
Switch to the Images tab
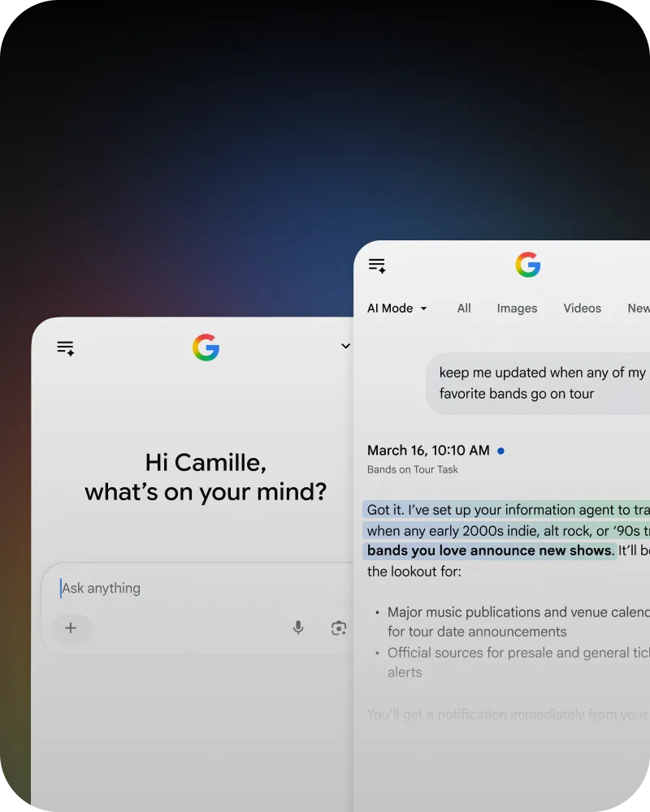coord(517,308)
